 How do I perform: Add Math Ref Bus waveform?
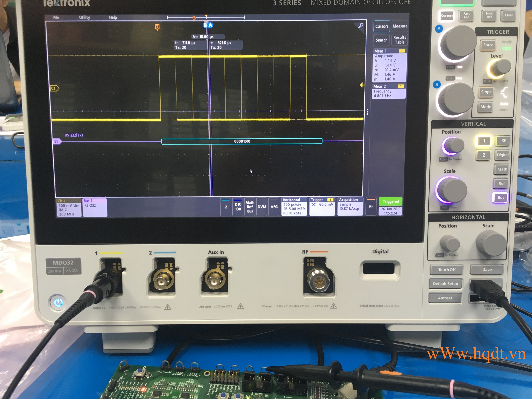point(250,207)
